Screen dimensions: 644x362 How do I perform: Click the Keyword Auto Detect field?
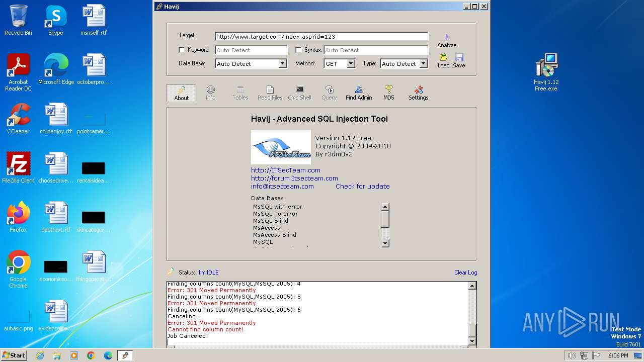(251, 50)
